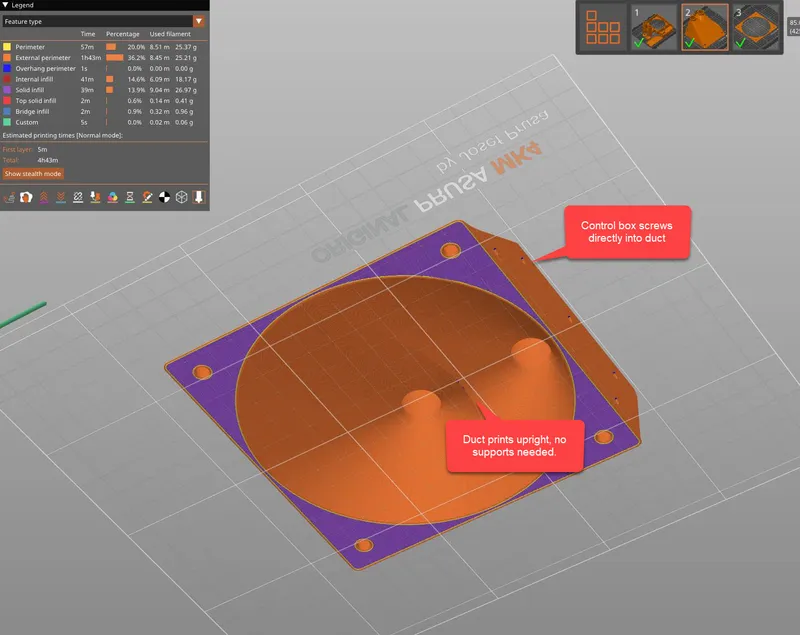Image resolution: width=800 pixels, height=635 pixels.
Task: Select plate 2 thumbnail
Action: pos(705,28)
